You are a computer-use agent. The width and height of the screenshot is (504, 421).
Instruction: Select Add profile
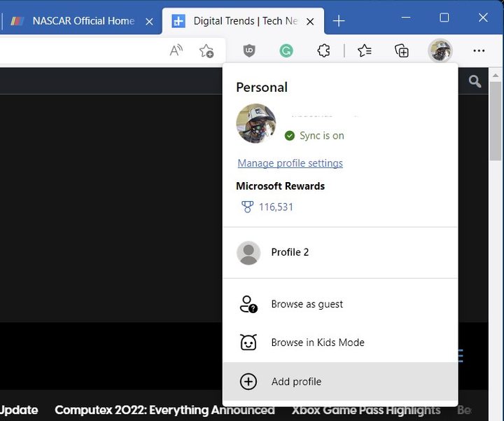340,382
